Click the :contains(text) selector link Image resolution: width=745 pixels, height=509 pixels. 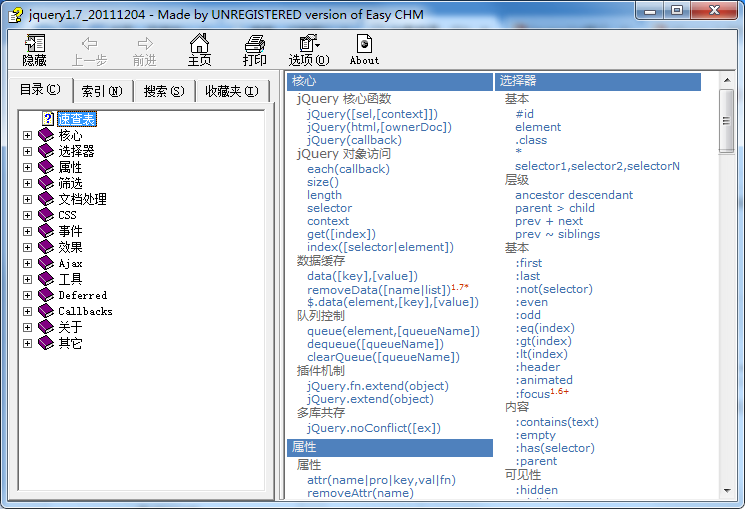coord(557,422)
